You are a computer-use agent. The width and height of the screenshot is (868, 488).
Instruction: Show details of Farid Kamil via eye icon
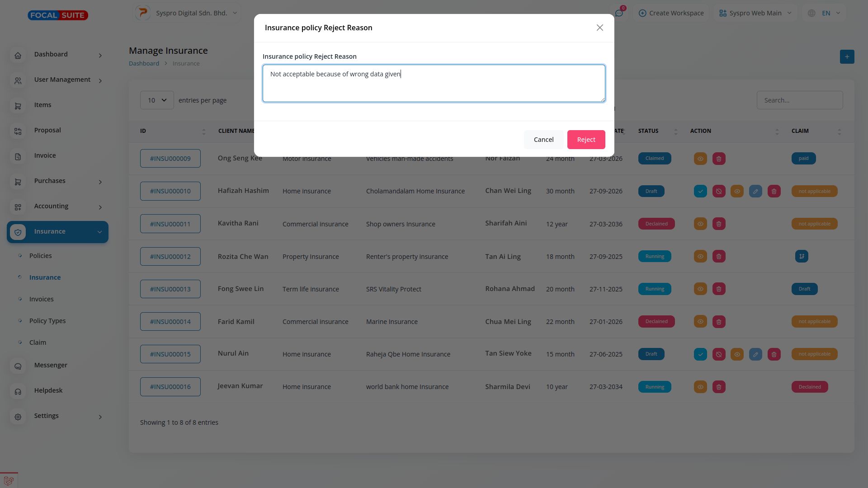click(x=700, y=322)
